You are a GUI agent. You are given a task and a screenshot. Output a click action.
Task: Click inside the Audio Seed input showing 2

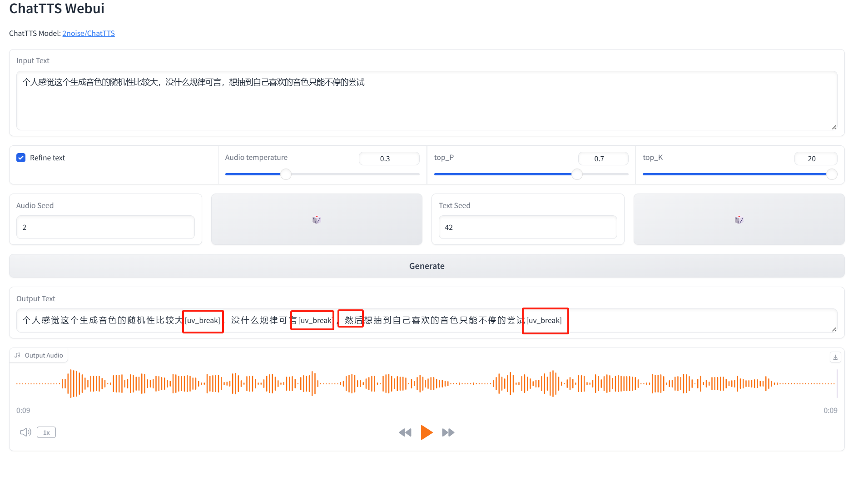tap(105, 227)
